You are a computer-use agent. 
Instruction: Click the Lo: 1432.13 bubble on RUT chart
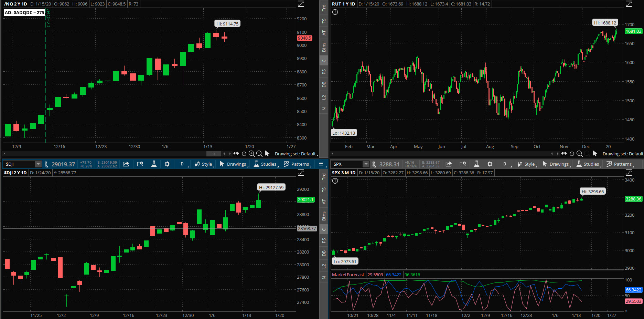pos(344,133)
